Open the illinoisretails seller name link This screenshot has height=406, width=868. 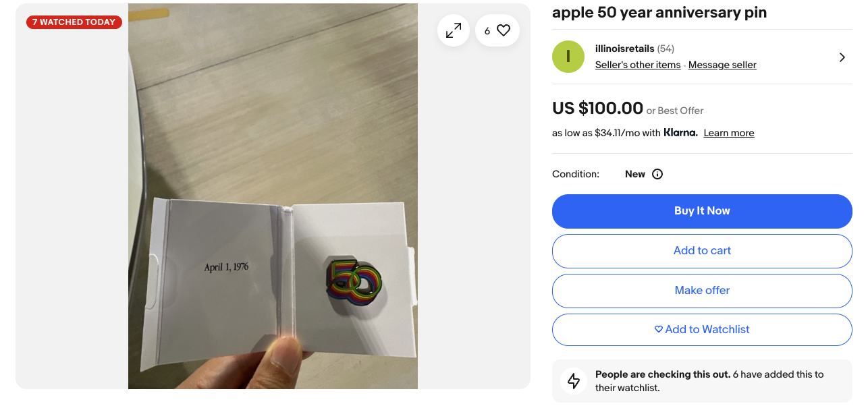[x=625, y=49]
